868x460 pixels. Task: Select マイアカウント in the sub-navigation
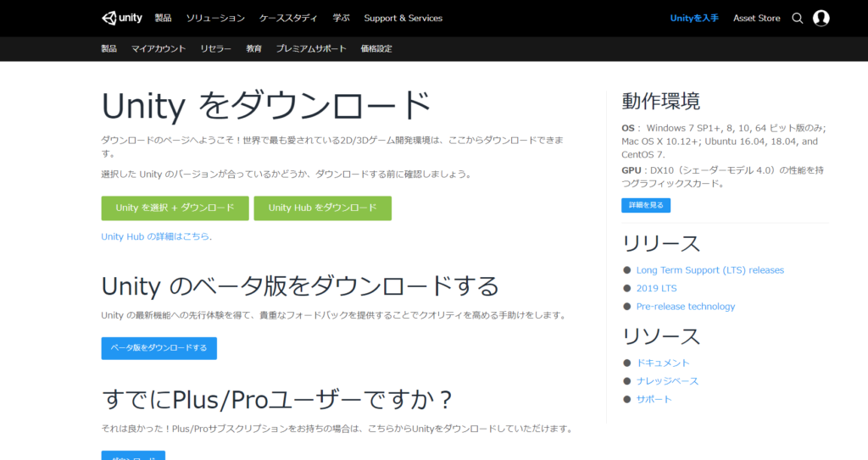(x=159, y=49)
